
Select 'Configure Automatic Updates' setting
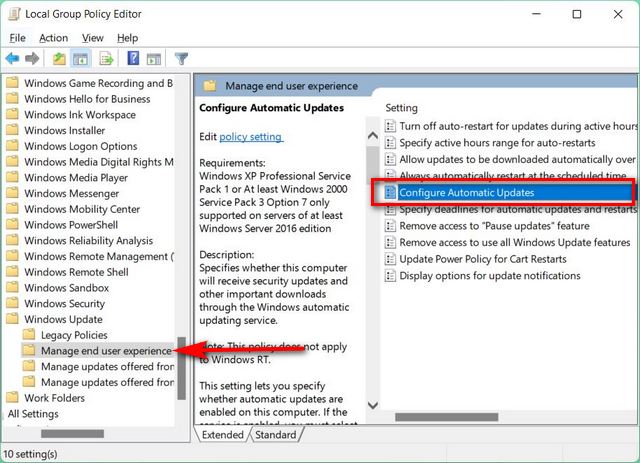[466, 192]
